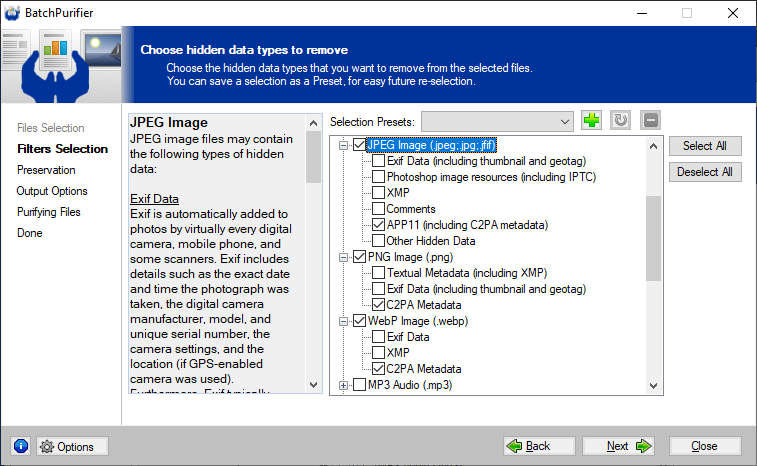This screenshot has width=757, height=466.
Task: Uncheck WebP C2PA Metadata checkbox
Action: [x=378, y=368]
